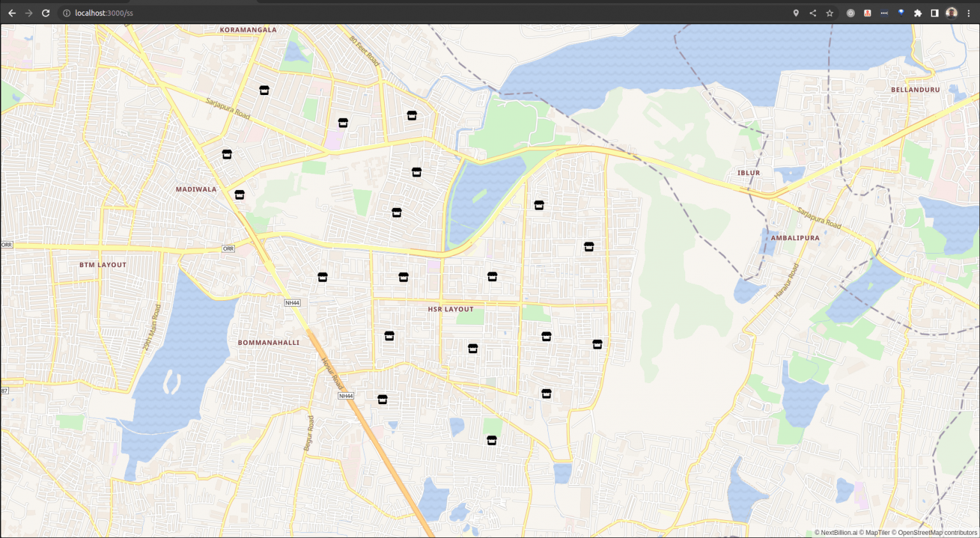Open the NextBillion.ai attribution link
The width and height of the screenshot is (980, 538).
click(x=838, y=533)
